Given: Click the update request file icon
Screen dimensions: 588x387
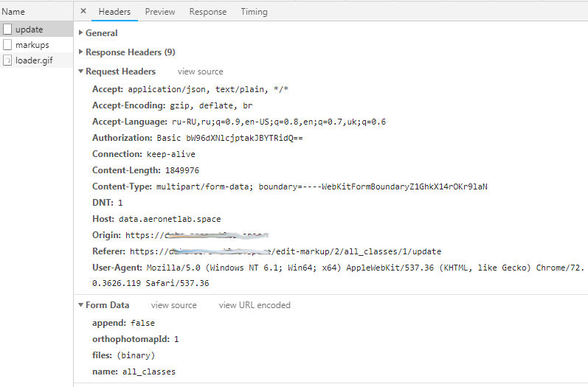Looking at the screenshot, I should (x=7, y=29).
